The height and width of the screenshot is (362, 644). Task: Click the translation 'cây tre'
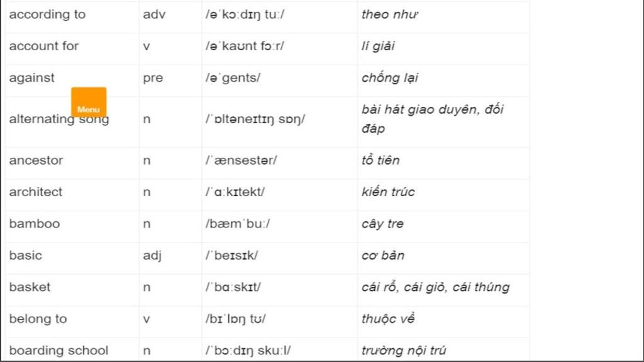click(x=382, y=224)
